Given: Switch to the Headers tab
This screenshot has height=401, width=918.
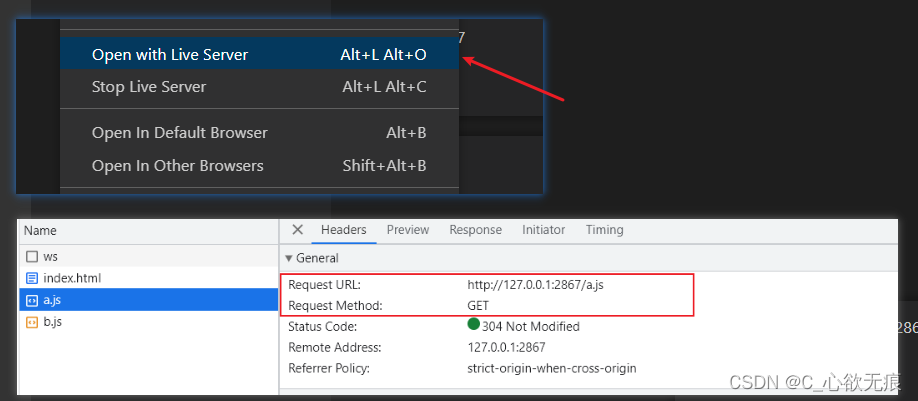Looking at the screenshot, I should (x=343, y=230).
